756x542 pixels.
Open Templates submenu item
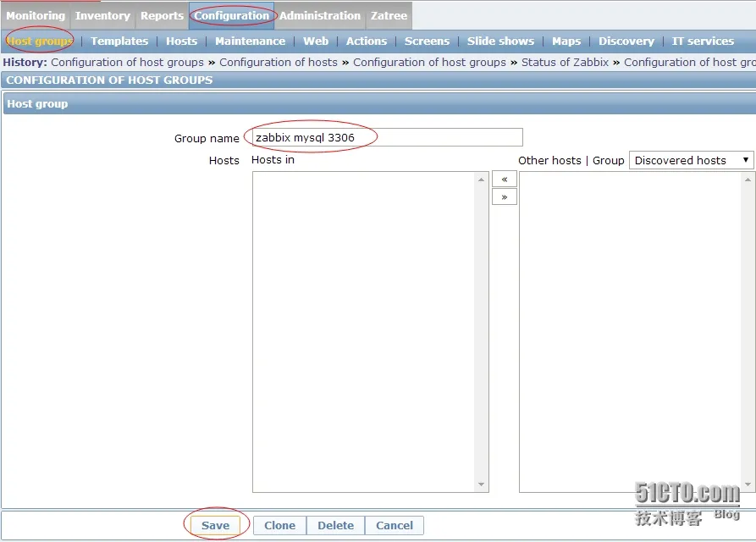point(119,41)
